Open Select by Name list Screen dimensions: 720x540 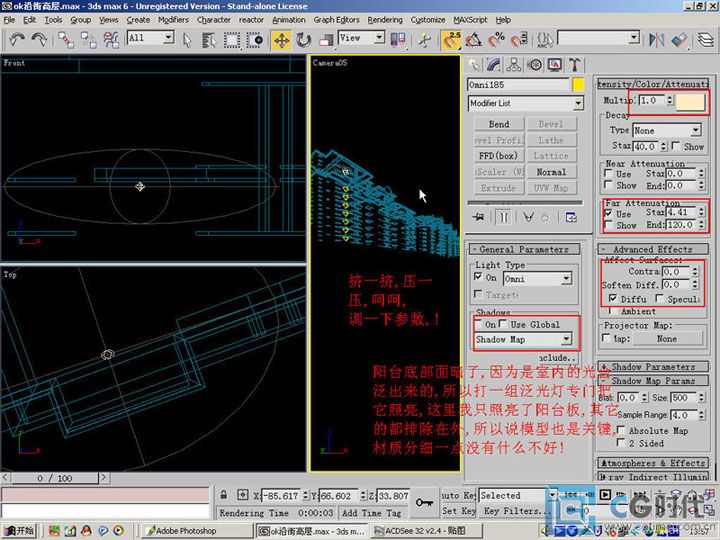[209, 40]
